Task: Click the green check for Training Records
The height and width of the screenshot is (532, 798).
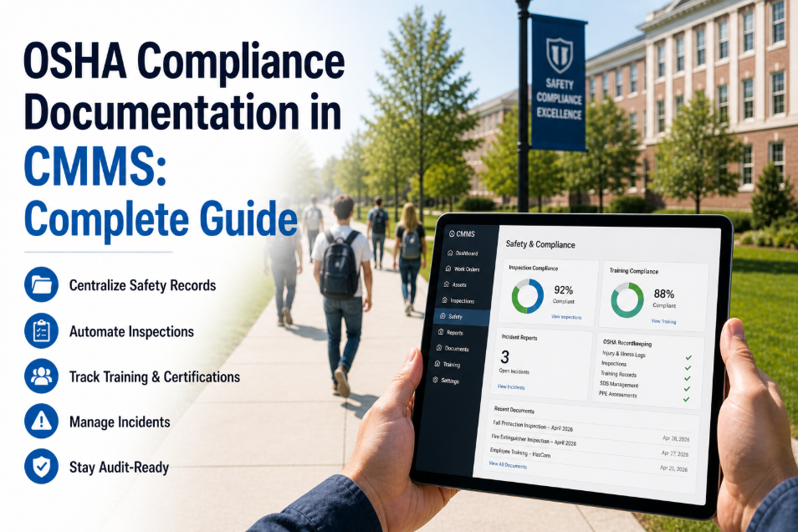Action: [688, 378]
